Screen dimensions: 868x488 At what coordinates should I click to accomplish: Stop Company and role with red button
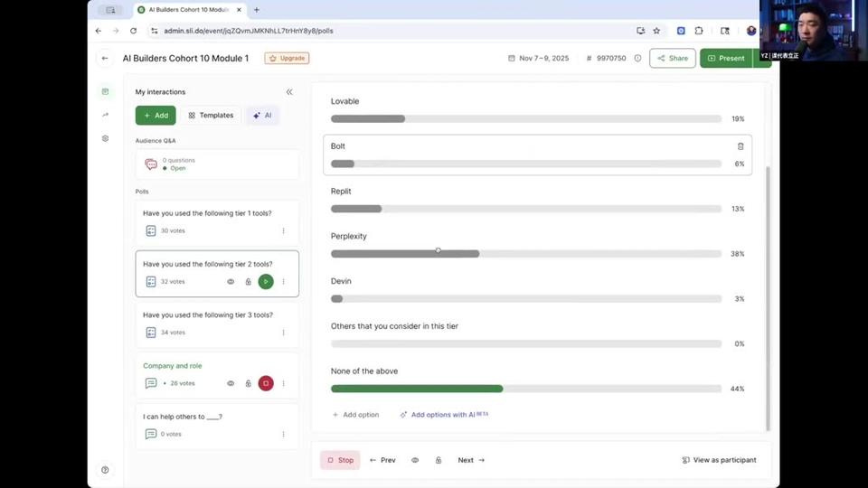tap(266, 383)
